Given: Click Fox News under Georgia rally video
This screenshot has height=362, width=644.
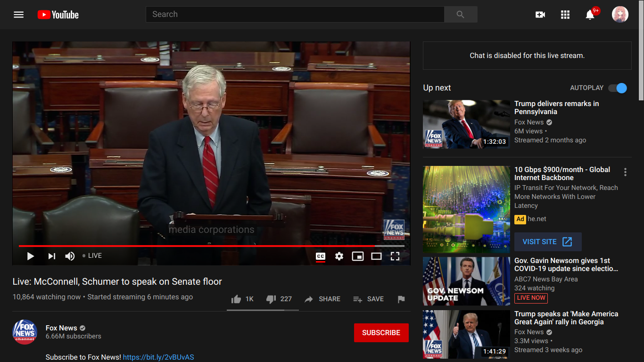Looking at the screenshot, I should pos(529,332).
